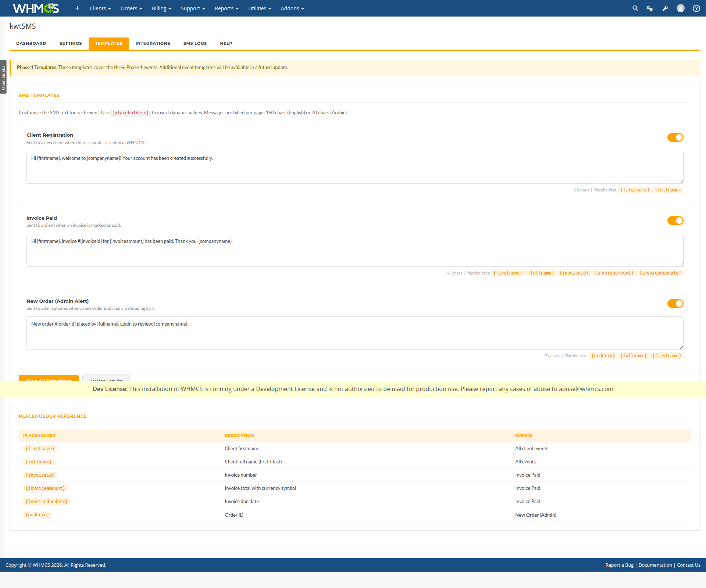Open the Billing dropdown menu
This screenshot has width=706, height=588.
click(161, 8)
